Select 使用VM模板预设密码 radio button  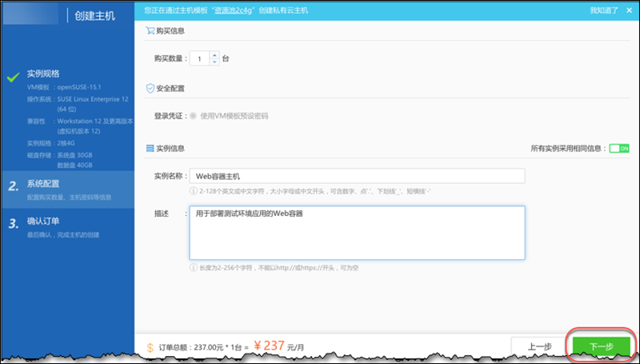click(193, 116)
